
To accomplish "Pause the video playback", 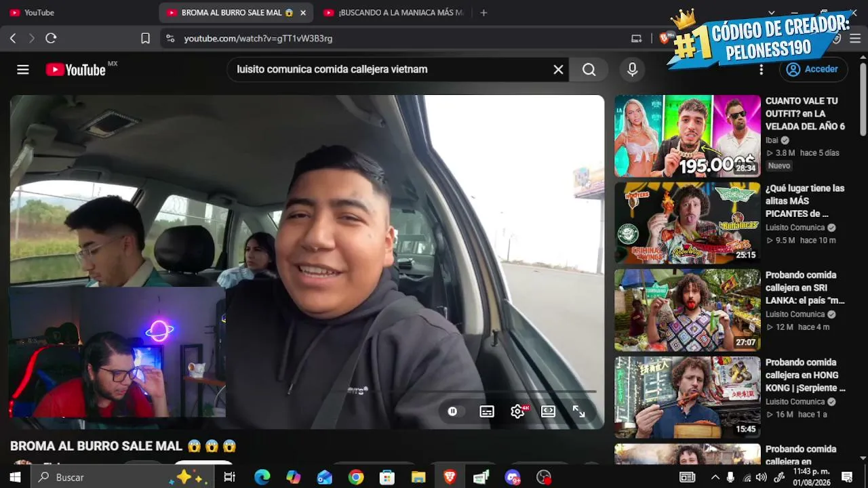I will click(x=452, y=411).
